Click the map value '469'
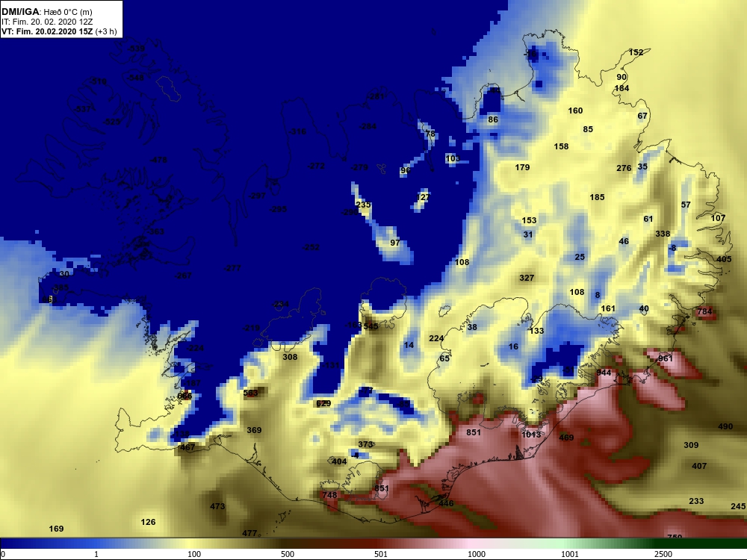 (x=566, y=438)
